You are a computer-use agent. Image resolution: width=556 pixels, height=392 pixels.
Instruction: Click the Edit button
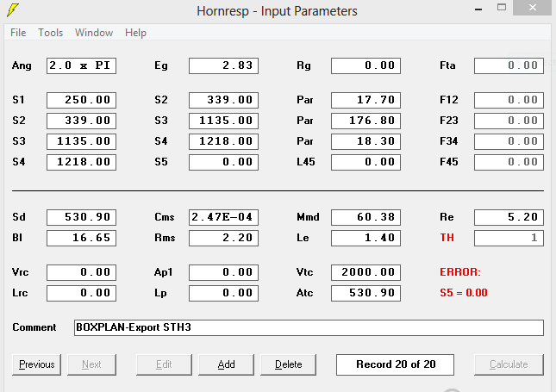164,364
